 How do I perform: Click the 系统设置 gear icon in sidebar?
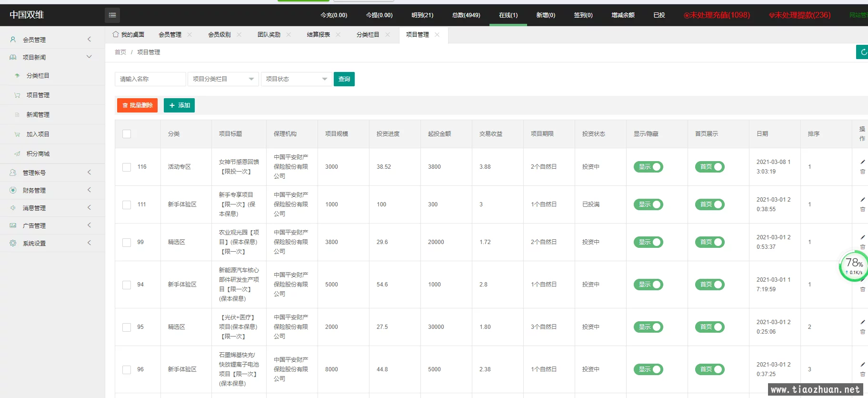point(13,243)
